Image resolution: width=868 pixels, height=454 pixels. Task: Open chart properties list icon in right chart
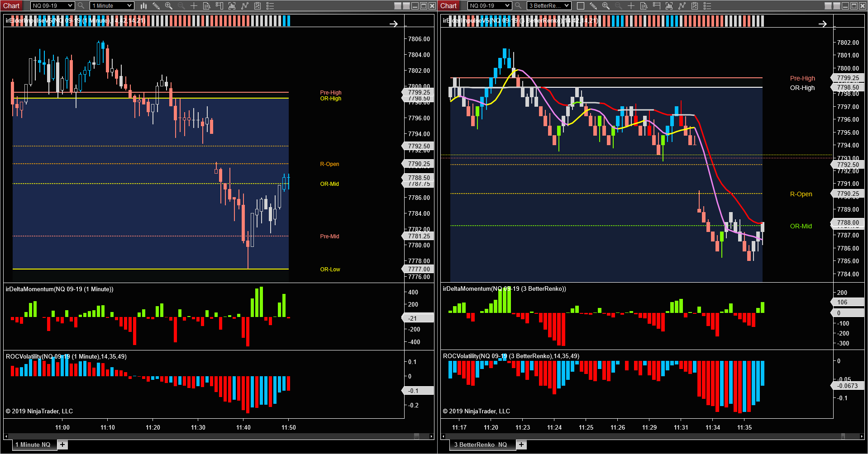[707, 6]
